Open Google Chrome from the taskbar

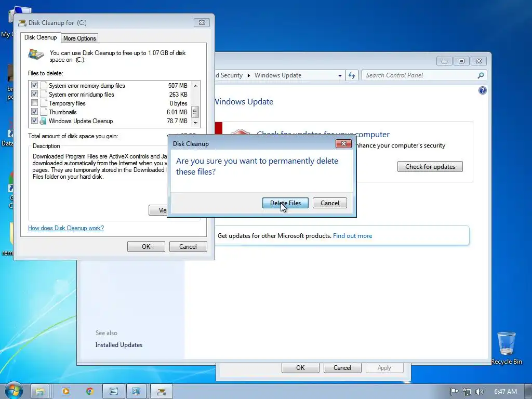point(89,391)
